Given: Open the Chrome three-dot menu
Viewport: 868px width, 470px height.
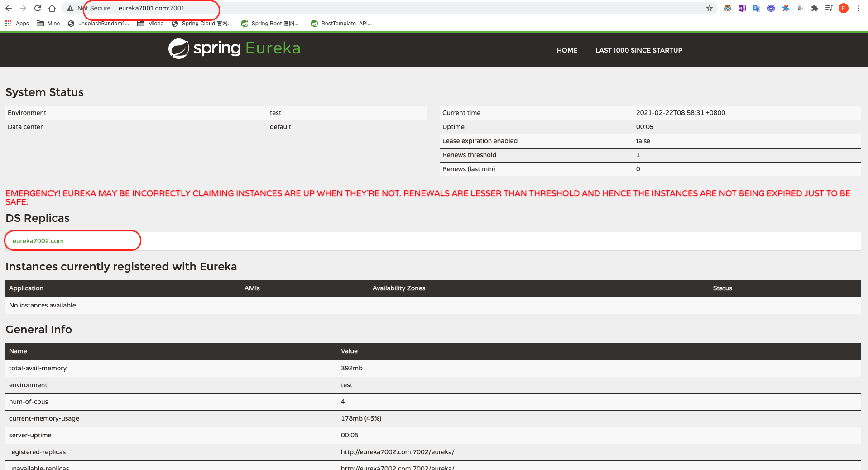Looking at the screenshot, I should [858, 8].
